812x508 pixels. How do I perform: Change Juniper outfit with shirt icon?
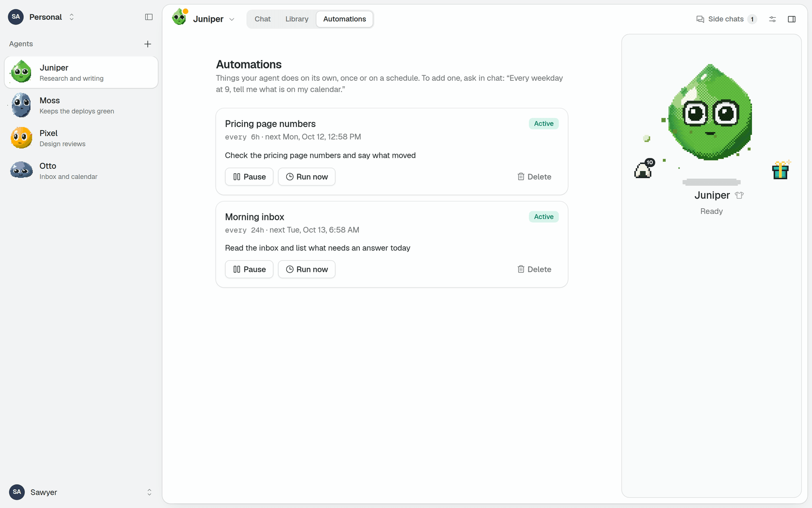point(739,196)
